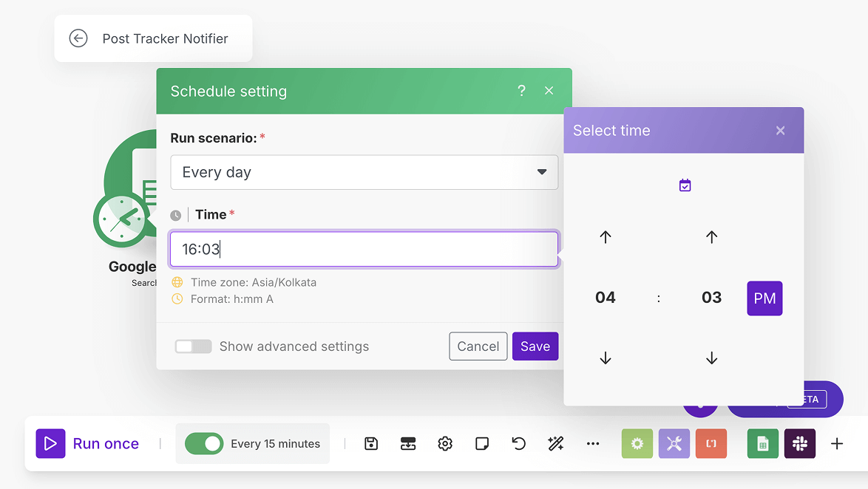
Task: Increment the hour with the up arrow
Action: point(605,237)
